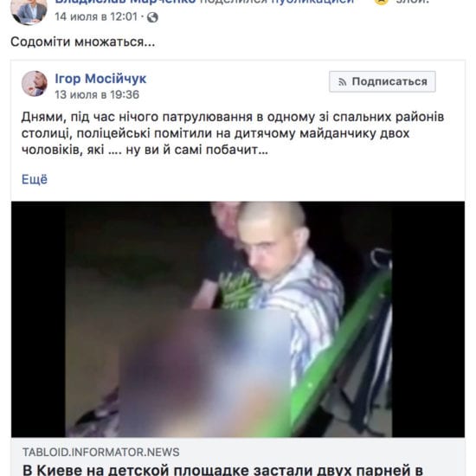Click the RSS feed icon inside Подписаться
The image size is (476, 476).
(x=343, y=82)
